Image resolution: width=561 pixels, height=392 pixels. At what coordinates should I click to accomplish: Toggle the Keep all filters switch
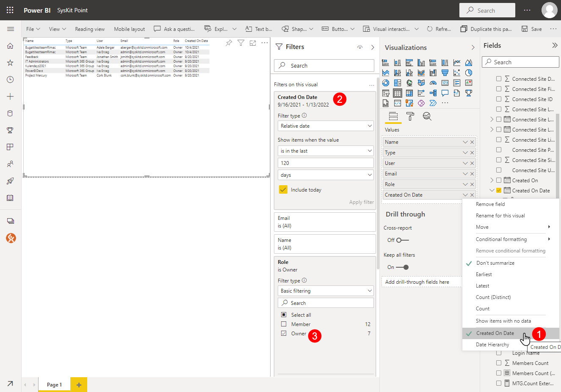tap(403, 267)
